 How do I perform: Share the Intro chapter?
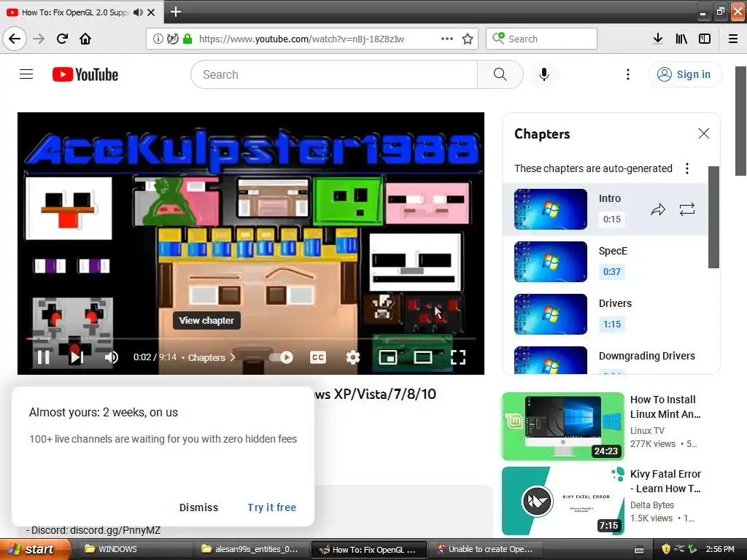click(658, 209)
